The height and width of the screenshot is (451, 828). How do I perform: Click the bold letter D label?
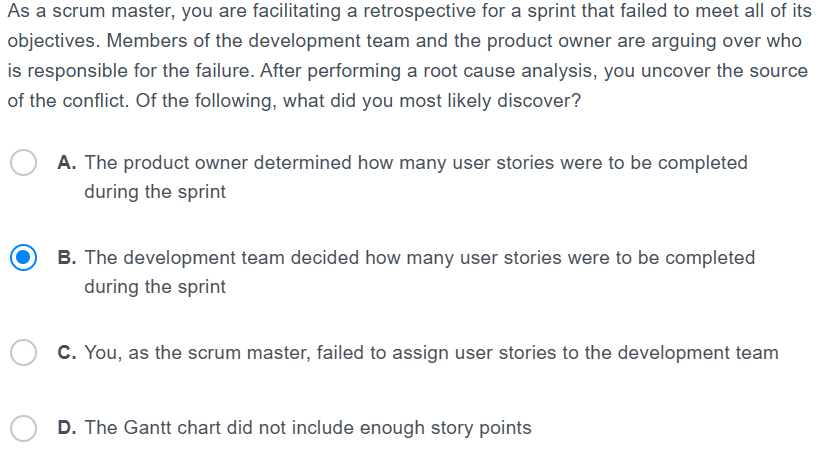click(x=67, y=428)
